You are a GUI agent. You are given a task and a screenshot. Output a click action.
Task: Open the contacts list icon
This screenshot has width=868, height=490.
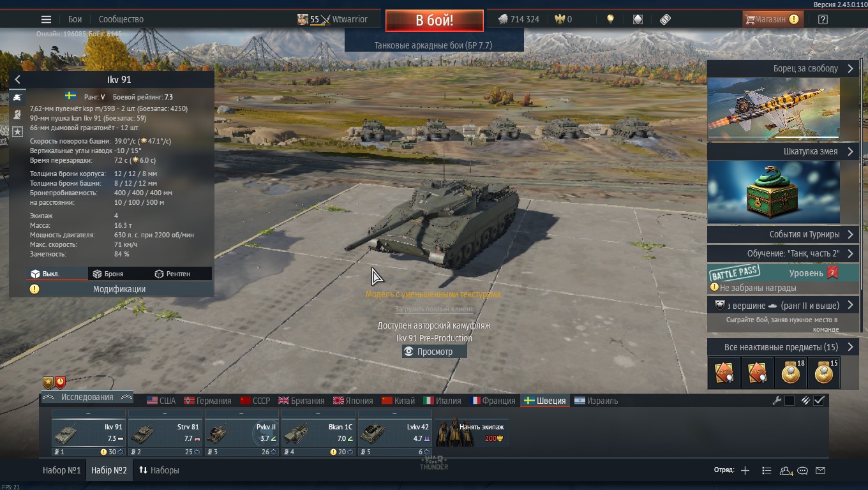[x=786, y=470]
